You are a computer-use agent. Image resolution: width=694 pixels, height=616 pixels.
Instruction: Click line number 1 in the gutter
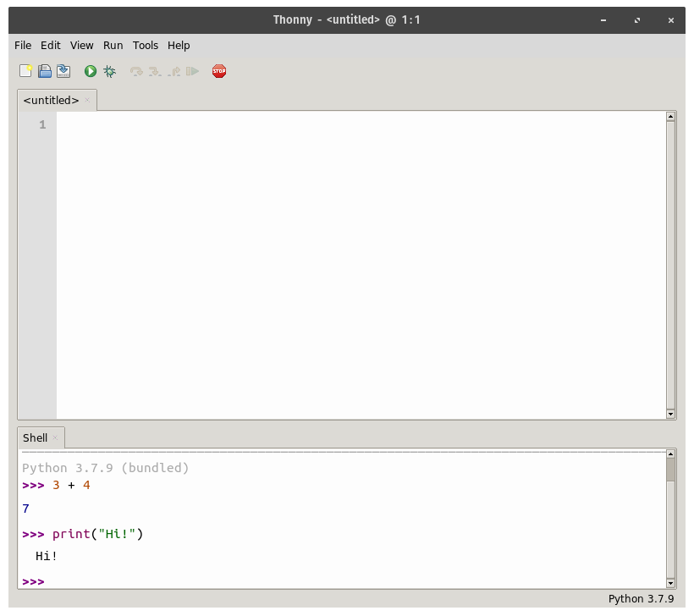coord(42,124)
